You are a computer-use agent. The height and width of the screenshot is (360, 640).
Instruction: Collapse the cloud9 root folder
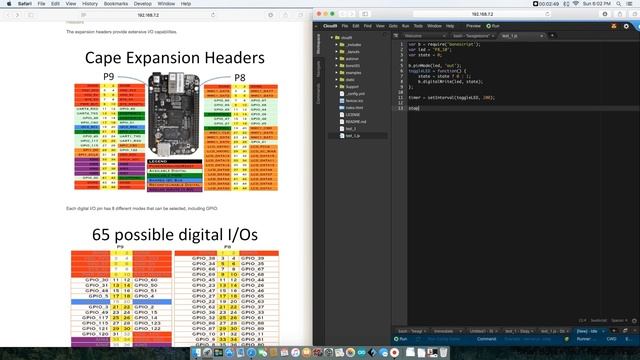click(332, 38)
